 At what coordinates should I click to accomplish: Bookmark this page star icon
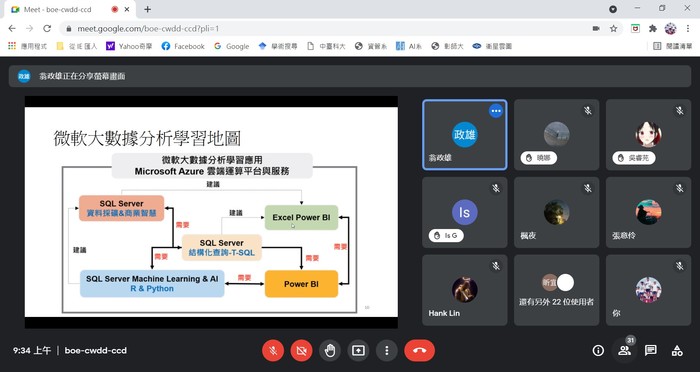pyautogui.click(x=613, y=29)
